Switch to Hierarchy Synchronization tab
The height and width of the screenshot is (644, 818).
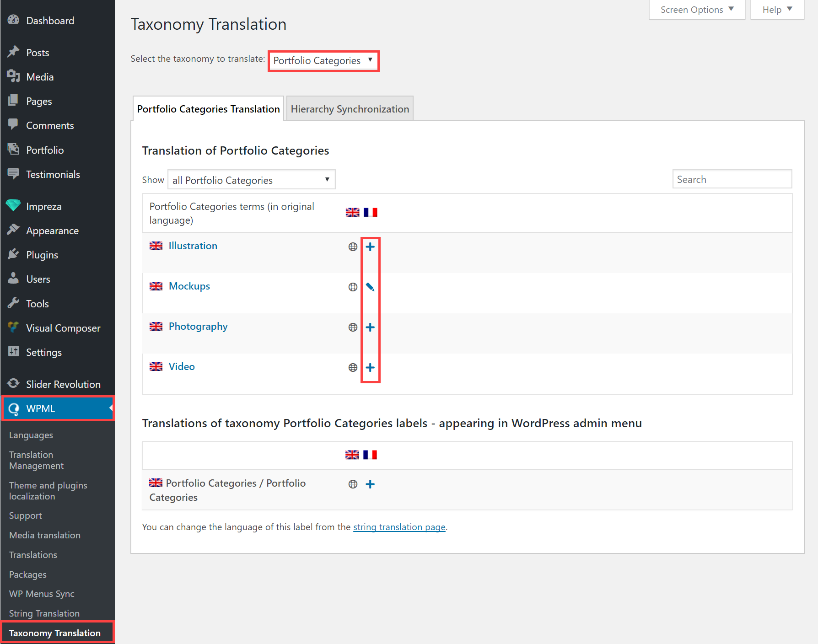click(350, 109)
